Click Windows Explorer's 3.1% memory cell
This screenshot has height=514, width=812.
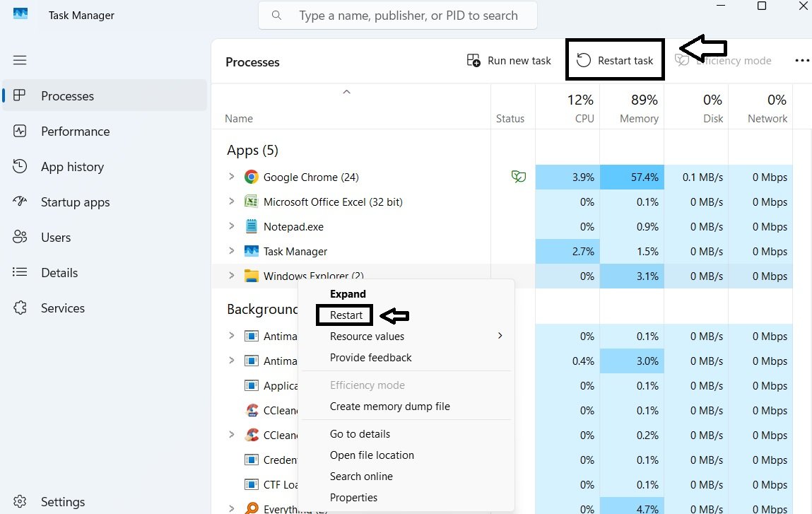click(632, 276)
